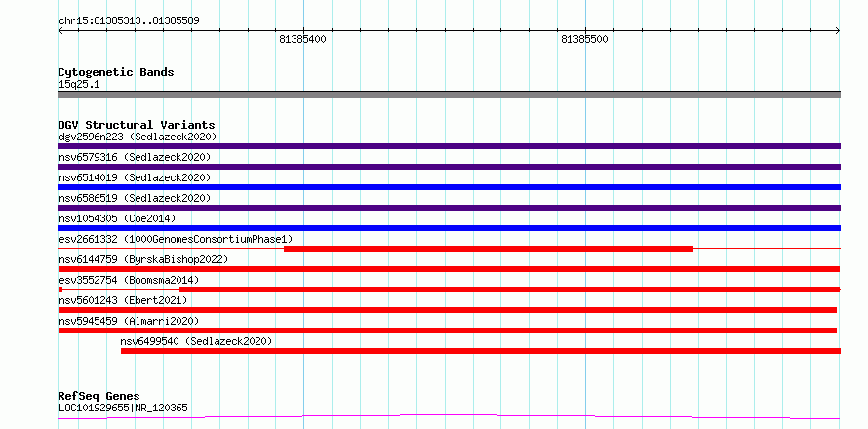Click the nsv6499540 (Sedlazeck2020) label
Viewport: 868px width, 429px height.
point(196,341)
